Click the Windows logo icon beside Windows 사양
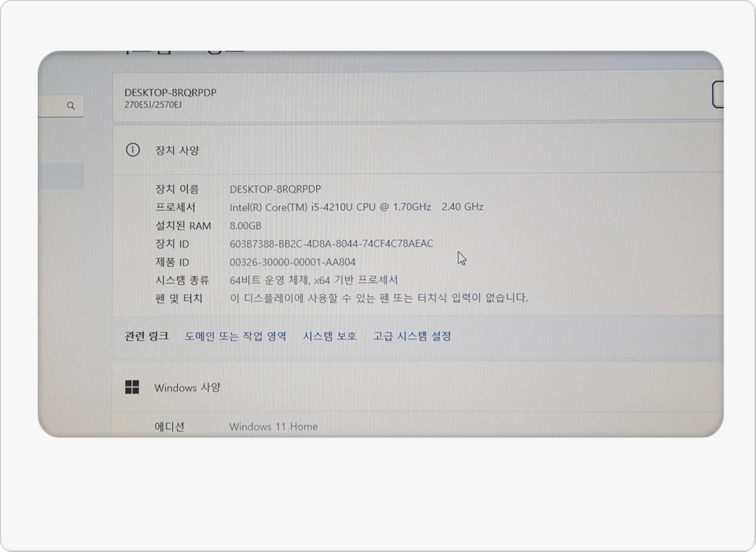 tap(132, 387)
